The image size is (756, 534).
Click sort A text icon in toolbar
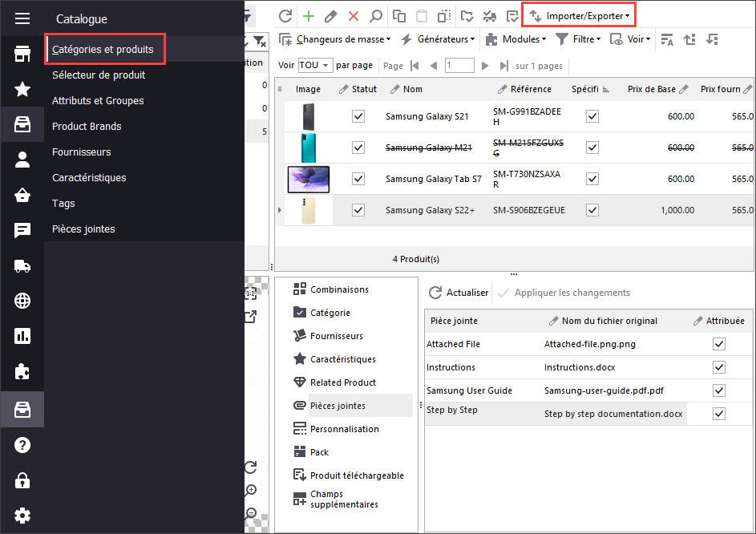[667, 39]
